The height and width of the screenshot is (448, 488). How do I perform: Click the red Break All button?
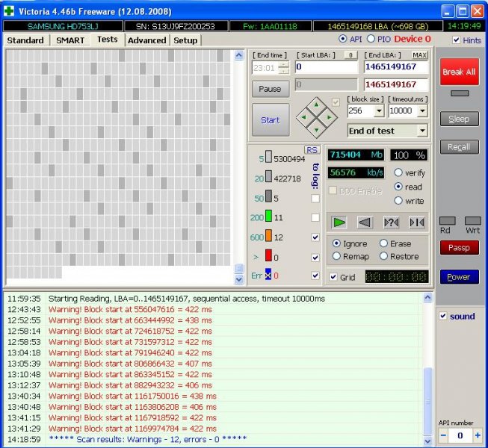pyautogui.click(x=459, y=72)
